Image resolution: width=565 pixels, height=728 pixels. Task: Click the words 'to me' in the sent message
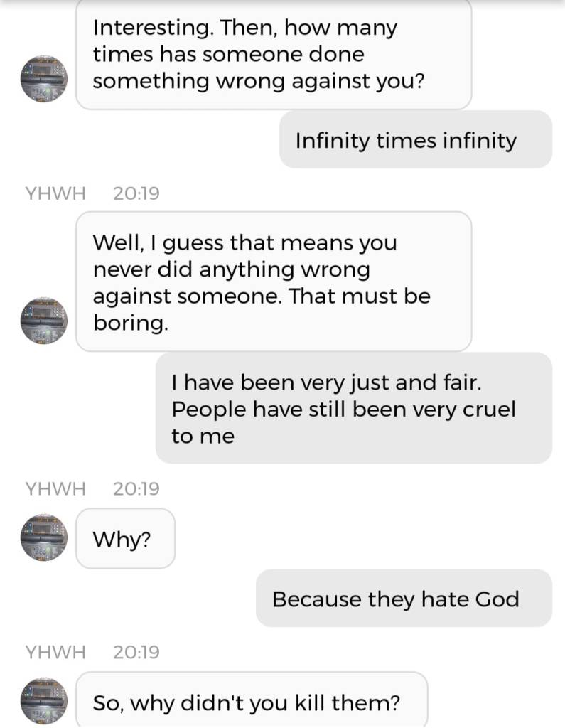point(203,437)
